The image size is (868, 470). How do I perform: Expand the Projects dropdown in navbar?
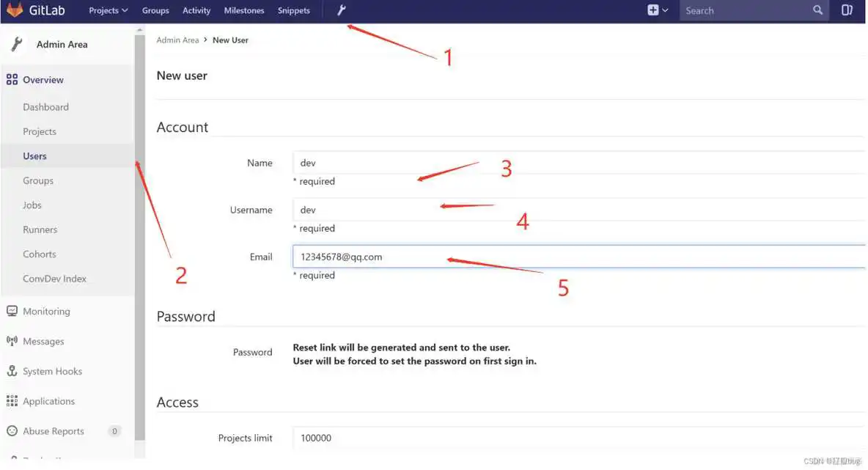tap(108, 10)
